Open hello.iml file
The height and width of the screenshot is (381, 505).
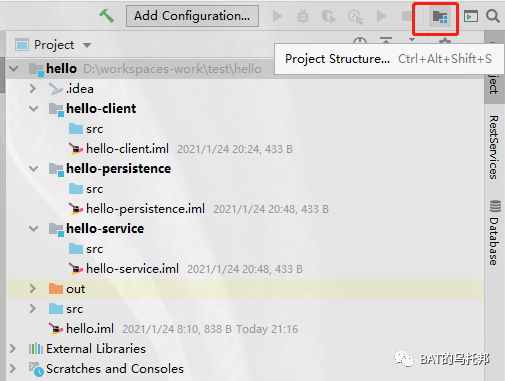point(90,329)
